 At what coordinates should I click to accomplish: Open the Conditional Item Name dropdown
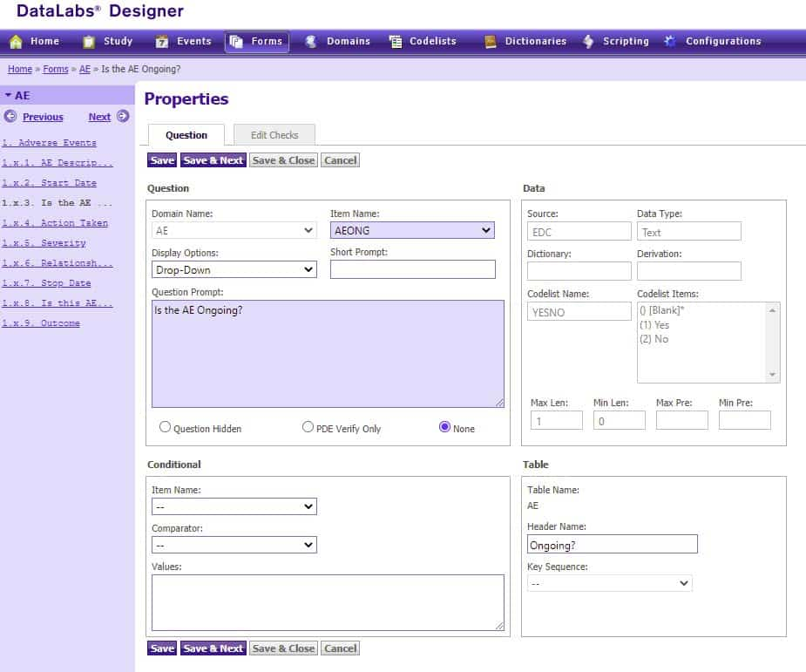[x=234, y=506]
